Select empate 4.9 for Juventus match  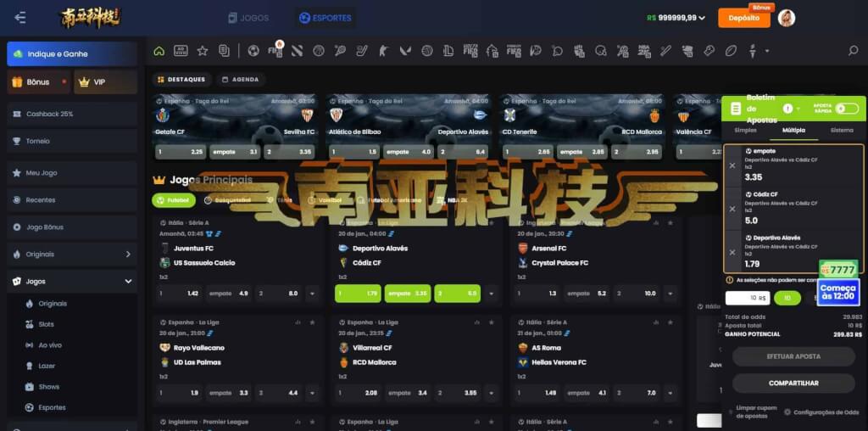coord(229,294)
